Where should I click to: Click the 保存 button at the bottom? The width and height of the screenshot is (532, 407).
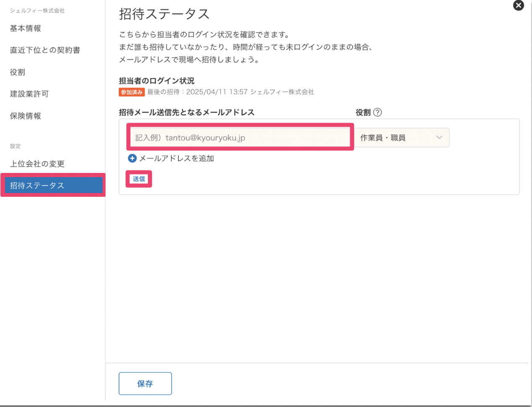tap(145, 384)
